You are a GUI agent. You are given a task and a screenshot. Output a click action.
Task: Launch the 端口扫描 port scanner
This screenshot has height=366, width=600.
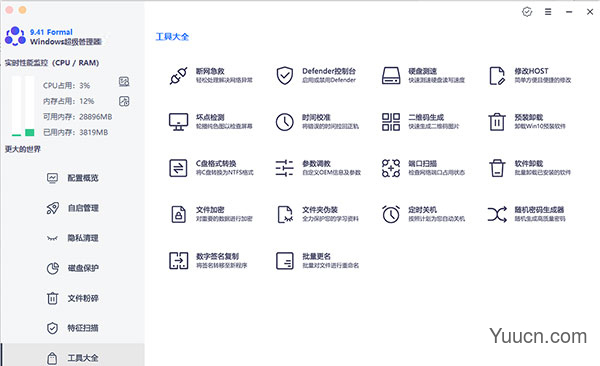tap(423, 168)
